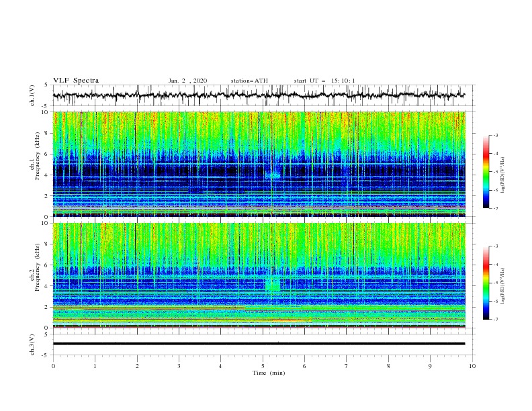
Task: Click the log(PSD) label beside ch.1 color bar
Action: (502, 175)
